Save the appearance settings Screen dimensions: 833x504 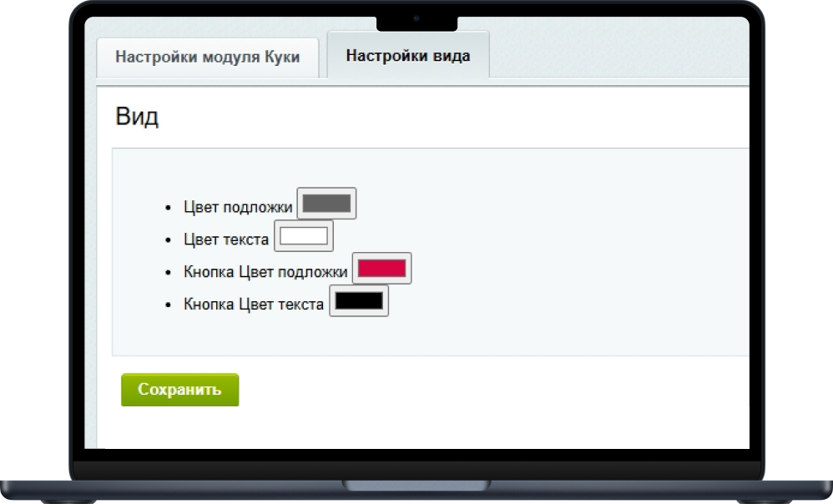[179, 389]
